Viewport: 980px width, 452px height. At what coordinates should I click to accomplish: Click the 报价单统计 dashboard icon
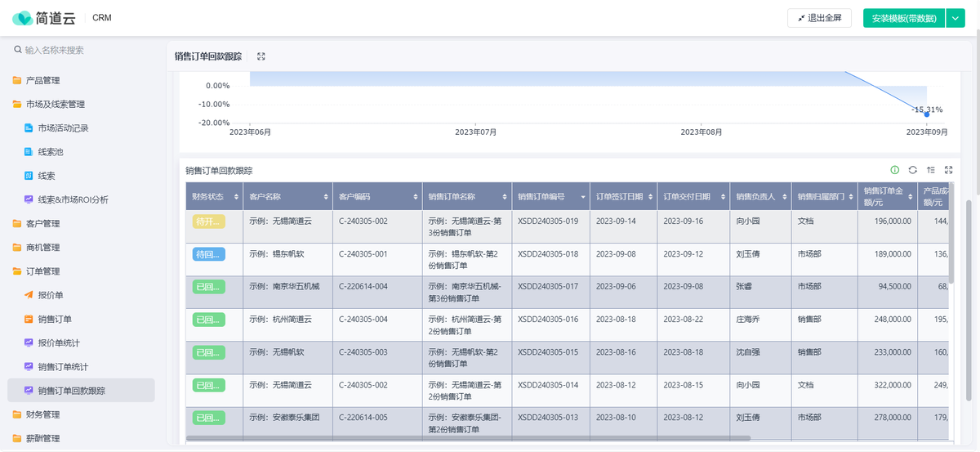point(29,342)
